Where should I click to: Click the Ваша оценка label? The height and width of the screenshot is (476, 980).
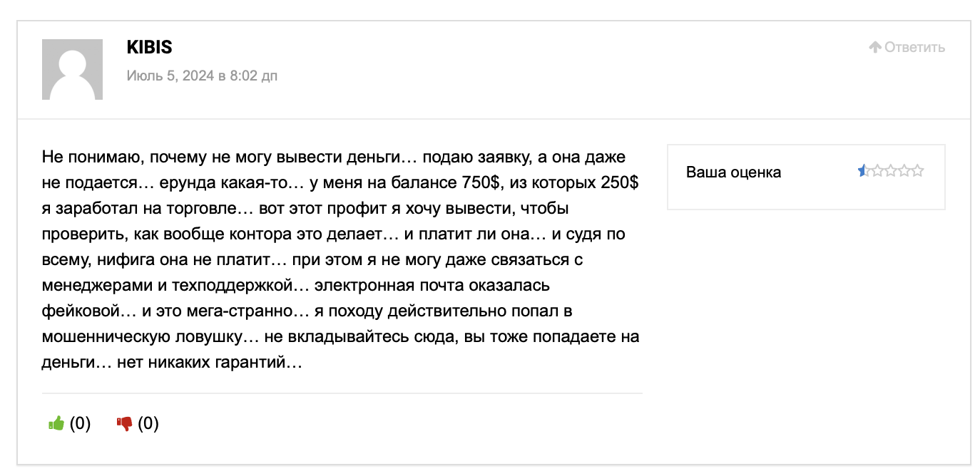pos(733,172)
